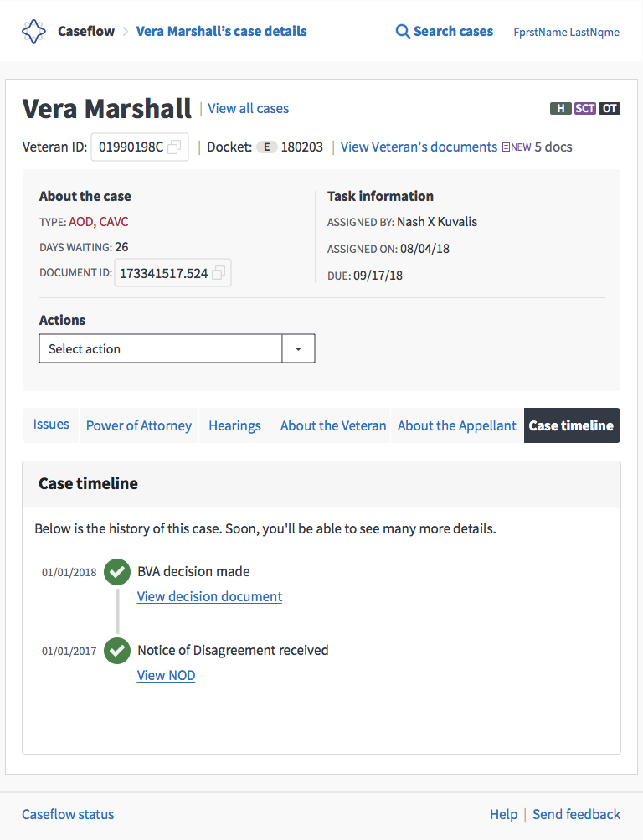Go to About the Veteran tab
This screenshot has width=643, height=840.
pyautogui.click(x=333, y=425)
